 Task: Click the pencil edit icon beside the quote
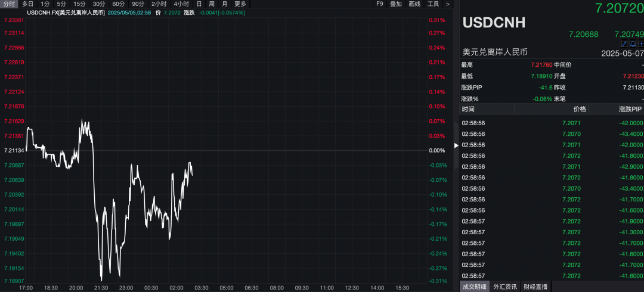point(624,44)
